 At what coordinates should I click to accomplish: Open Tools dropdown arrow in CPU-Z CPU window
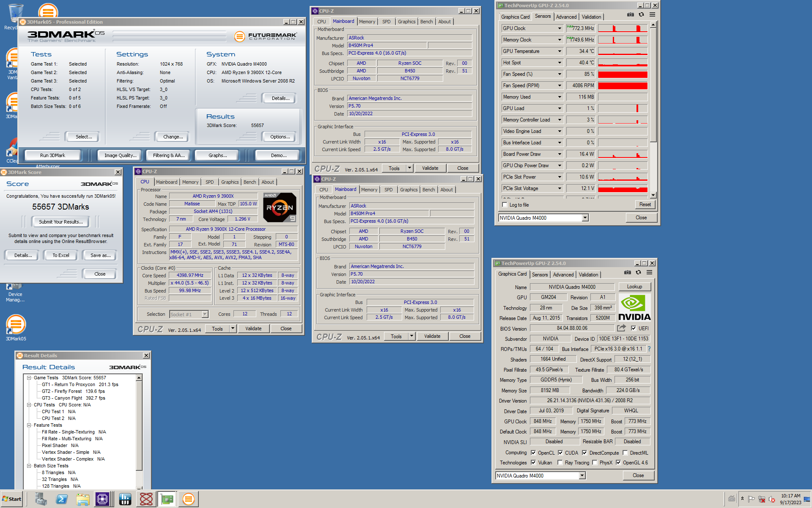click(233, 329)
